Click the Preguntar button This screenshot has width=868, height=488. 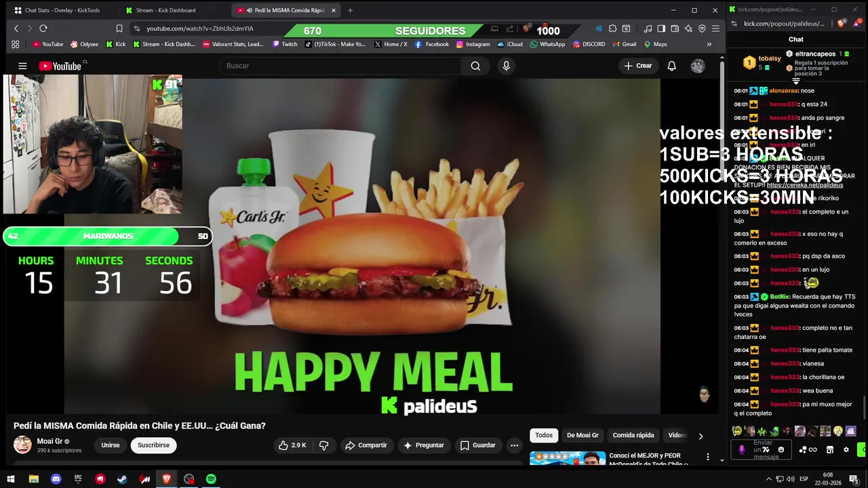(x=423, y=445)
